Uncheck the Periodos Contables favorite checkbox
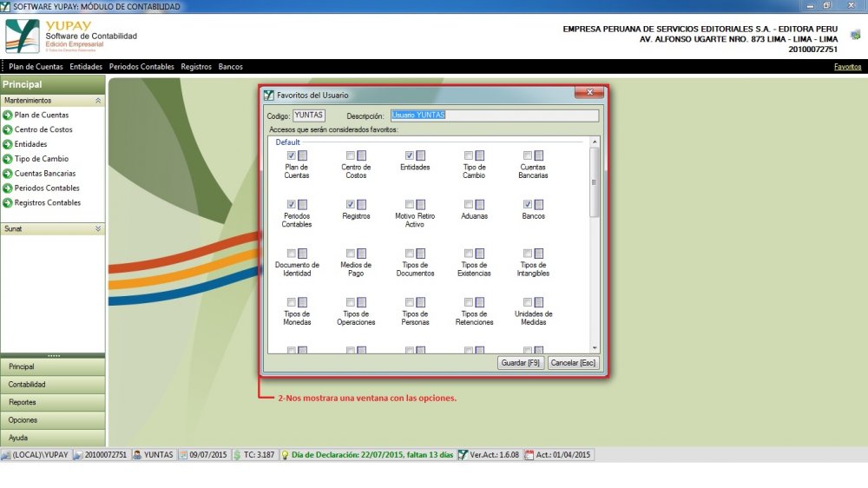 (x=291, y=204)
